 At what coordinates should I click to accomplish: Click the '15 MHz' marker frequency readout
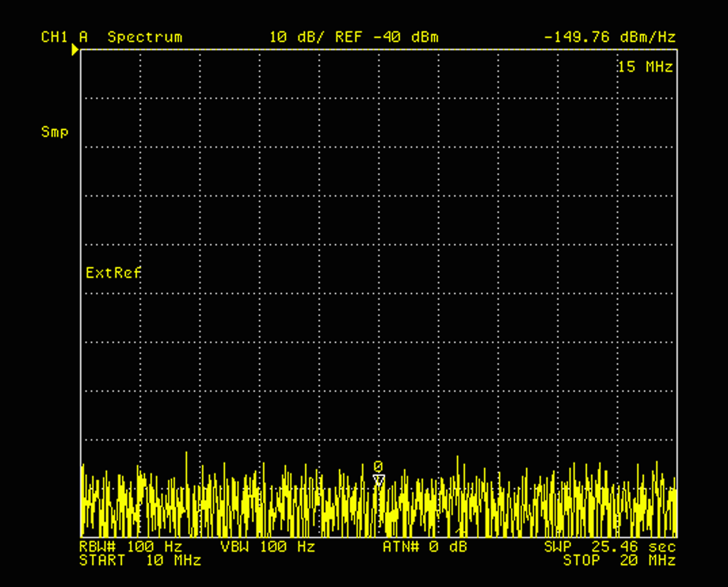click(645, 67)
